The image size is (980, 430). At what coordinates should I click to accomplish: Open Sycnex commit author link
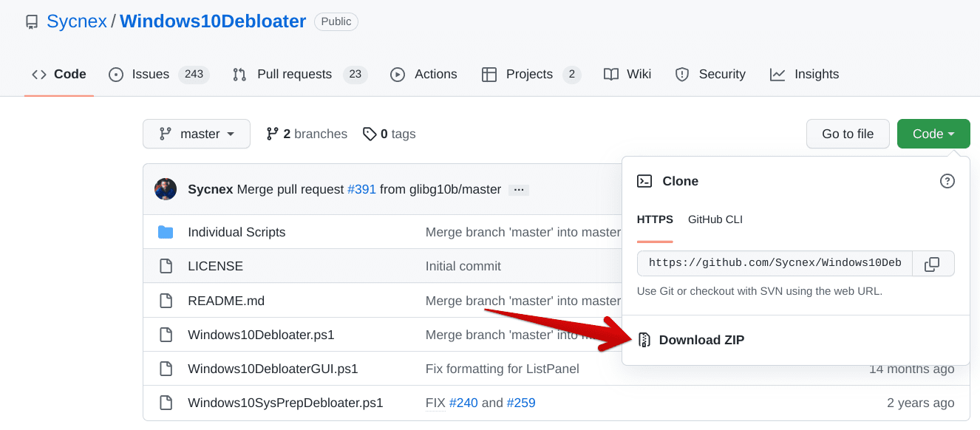click(x=211, y=190)
